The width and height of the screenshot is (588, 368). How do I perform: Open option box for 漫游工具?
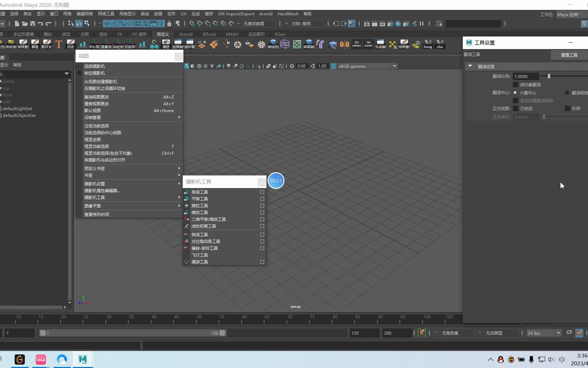coord(262,262)
